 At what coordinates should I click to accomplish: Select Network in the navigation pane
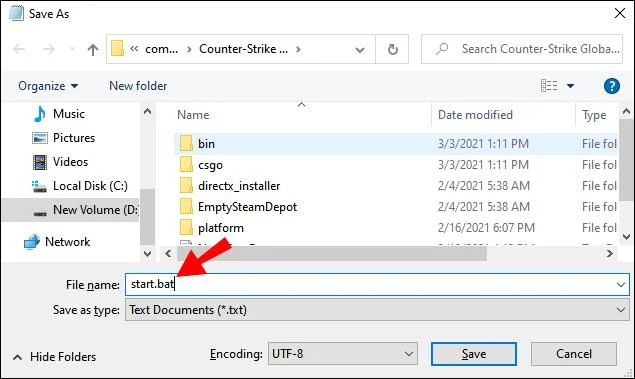[67, 242]
